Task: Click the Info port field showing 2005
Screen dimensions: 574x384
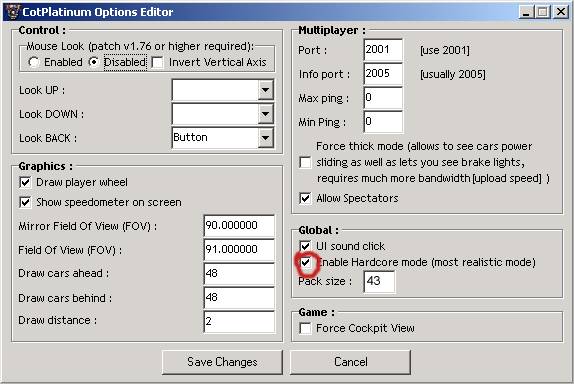Action: 383,74
